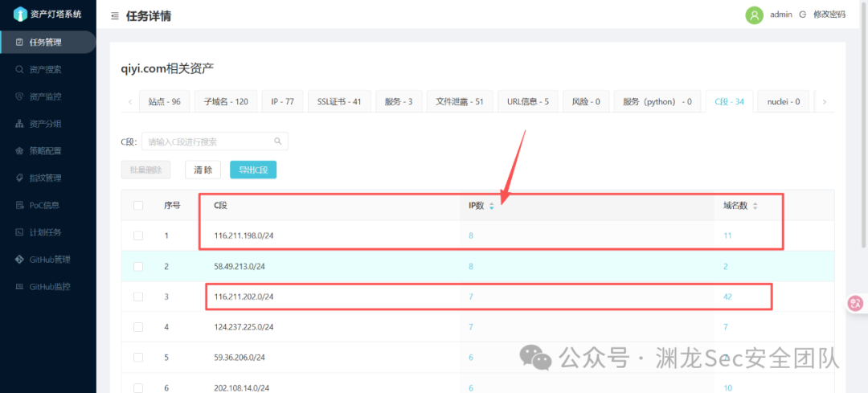The width and height of the screenshot is (868, 393).
Task: Open GitHub管理 in the sidebar
Action: tap(48, 259)
